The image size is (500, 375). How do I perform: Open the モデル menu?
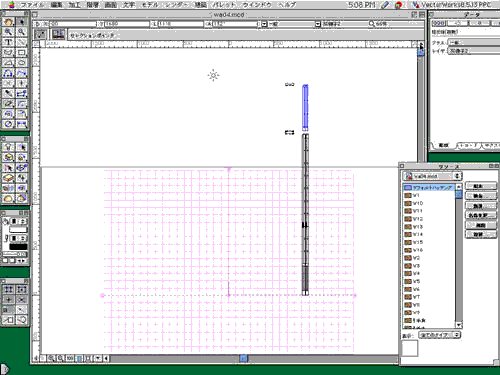[x=151, y=5]
